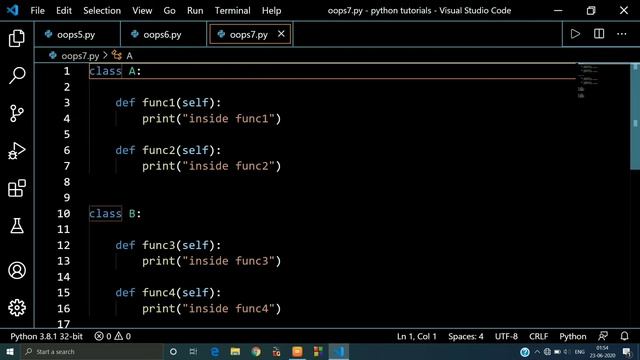640x360 pixels.
Task: Open notifications bell in status bar
Action: (x=624, y=336)
